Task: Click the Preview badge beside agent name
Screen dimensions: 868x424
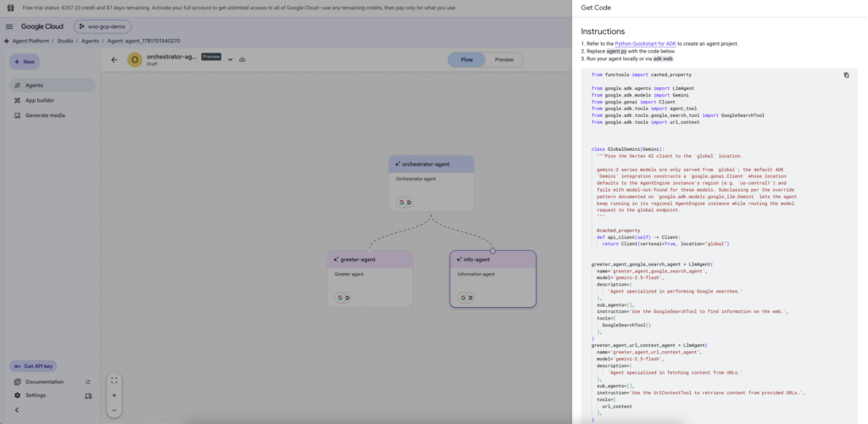Action: pyautogui.click(x=211, y=57)
